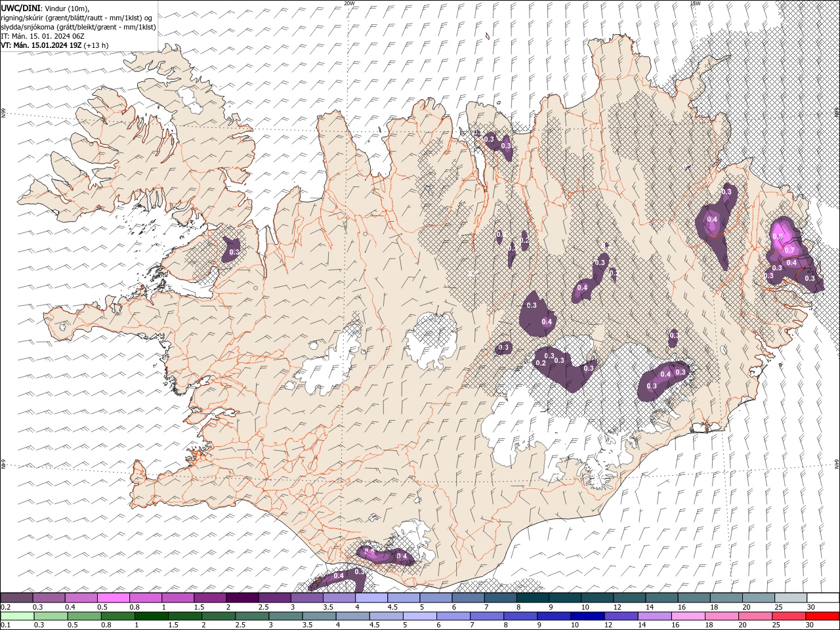
Task: Click the 'rigning/skúrir' legend description line
Action: click(77, 18)
